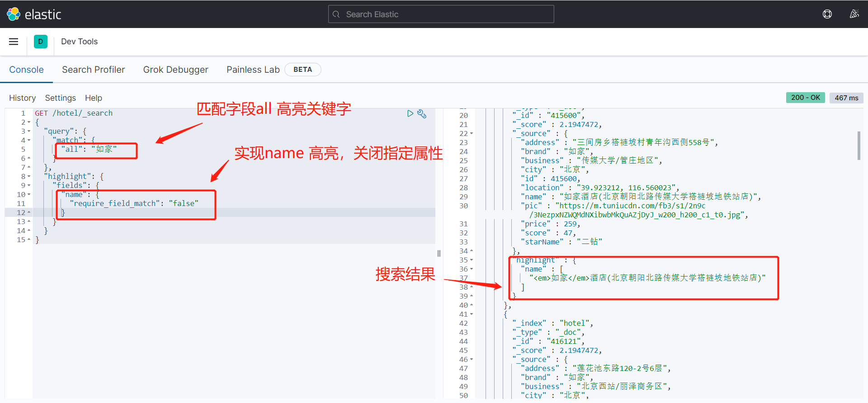
Task: Collapse the highlight block at line 8
Action: click(x=29, y=177)
